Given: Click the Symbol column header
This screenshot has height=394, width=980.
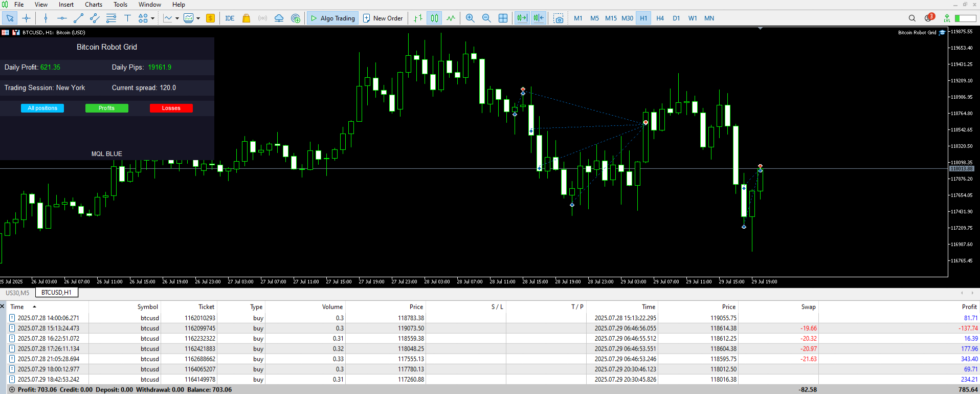Looking at the screenshot, I should click(x=148, y=307).
